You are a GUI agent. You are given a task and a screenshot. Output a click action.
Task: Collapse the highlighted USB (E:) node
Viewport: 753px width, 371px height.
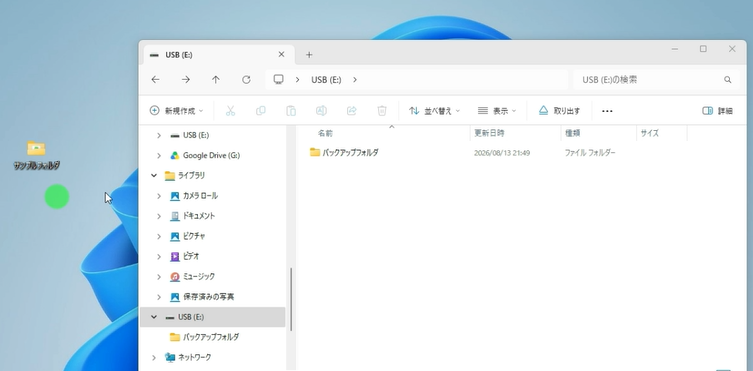pyautogui.click(x=154, y=317)
